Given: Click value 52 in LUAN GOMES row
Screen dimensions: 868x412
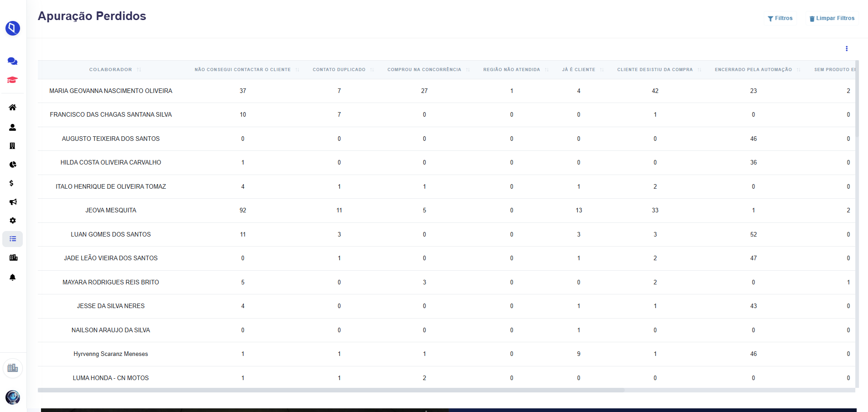Looking at the screenshot, I should (x=754, y=235).
